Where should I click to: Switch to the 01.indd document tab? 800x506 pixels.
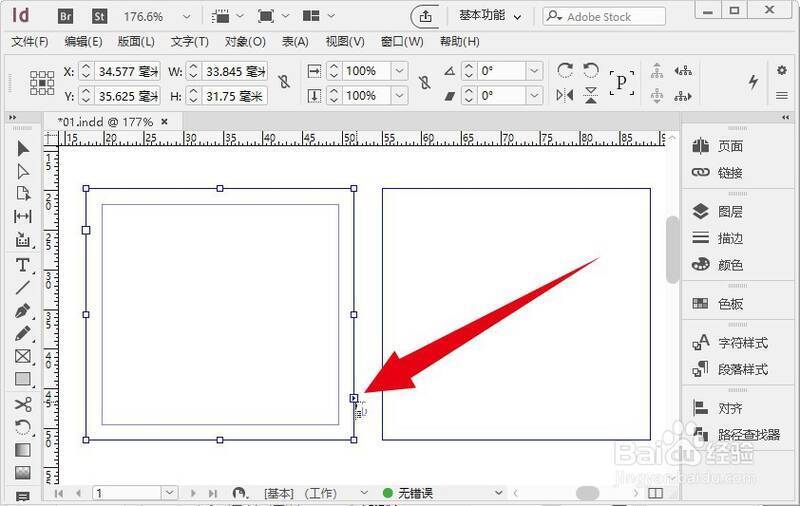coord(106,122)
